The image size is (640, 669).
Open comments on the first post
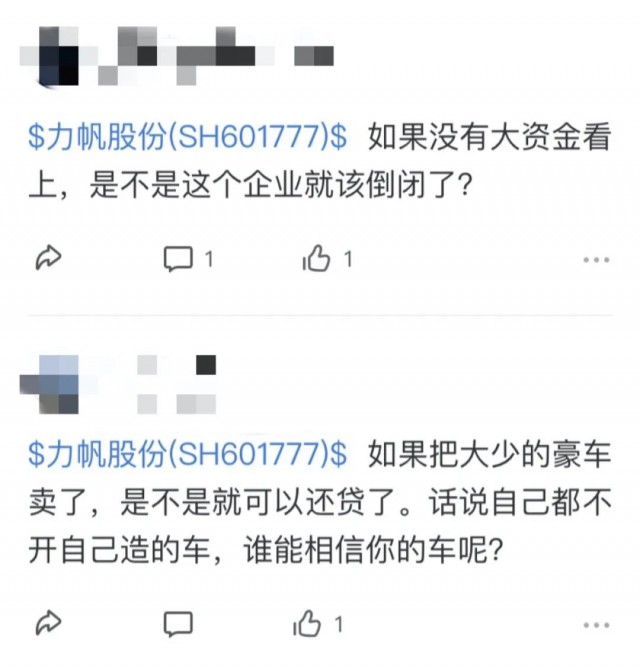pos(178,259)
